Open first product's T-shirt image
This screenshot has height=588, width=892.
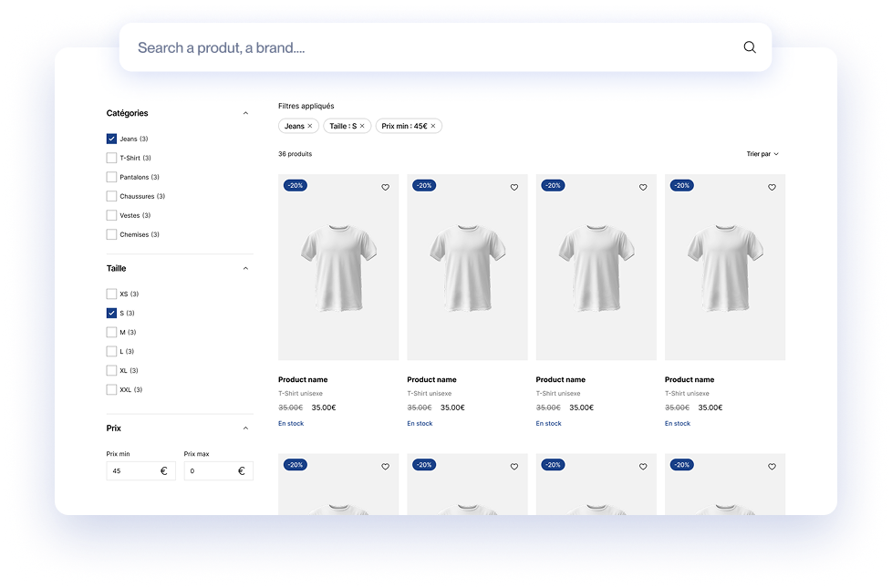(338, 267)
